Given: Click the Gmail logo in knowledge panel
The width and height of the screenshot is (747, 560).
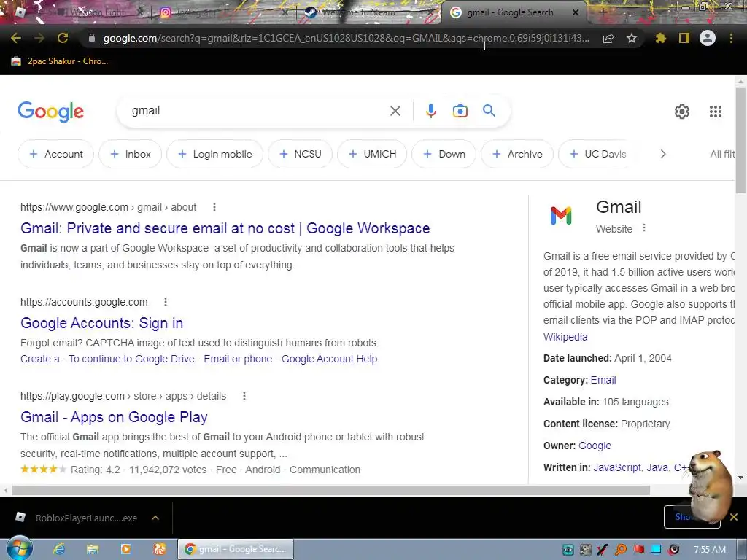Looking at the screenshot, I should tap(561, 216).
